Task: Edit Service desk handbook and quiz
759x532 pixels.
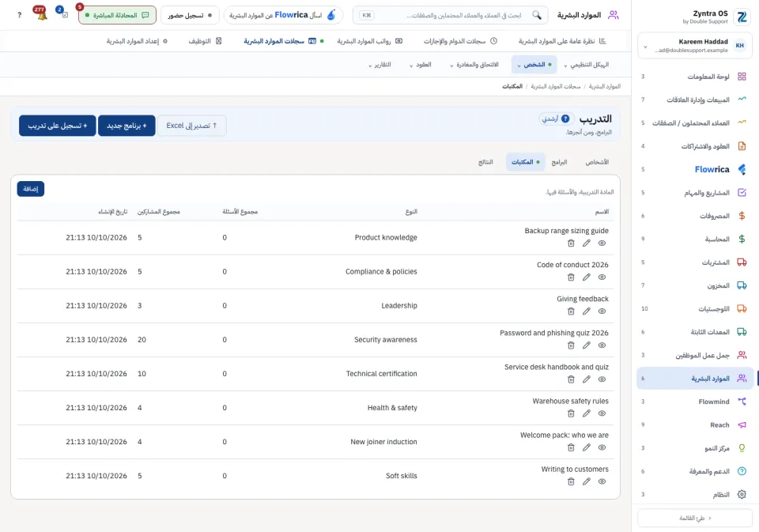Action: [587, 379]
